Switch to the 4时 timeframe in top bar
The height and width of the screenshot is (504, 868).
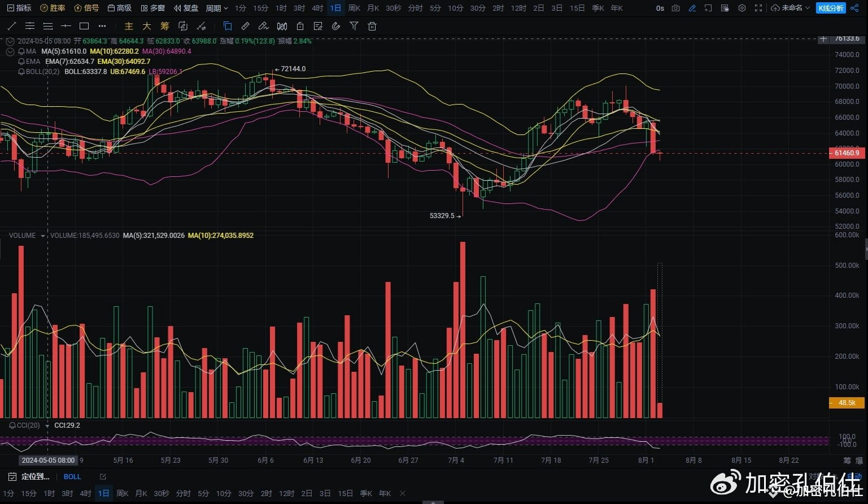point(317,8)
